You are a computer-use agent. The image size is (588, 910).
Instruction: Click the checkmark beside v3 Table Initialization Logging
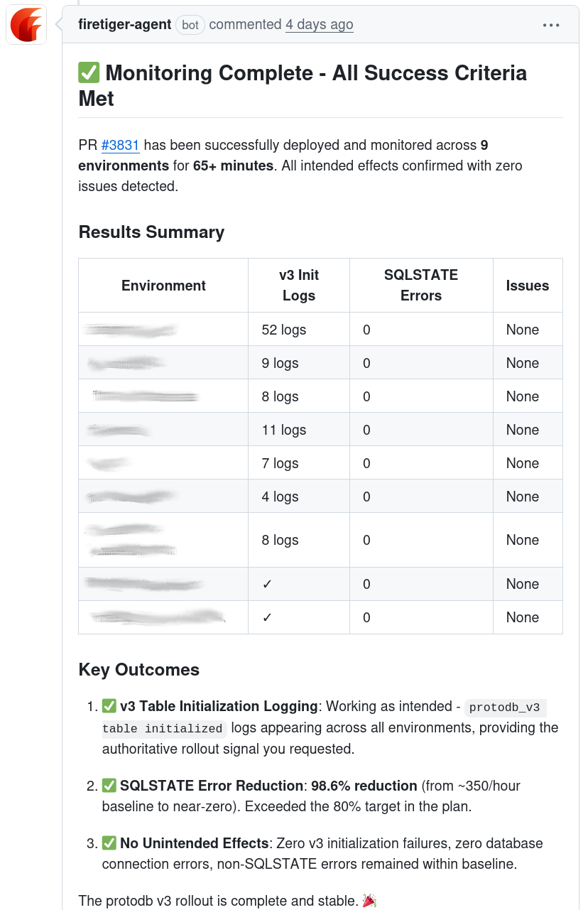click(x=110, y=705)
